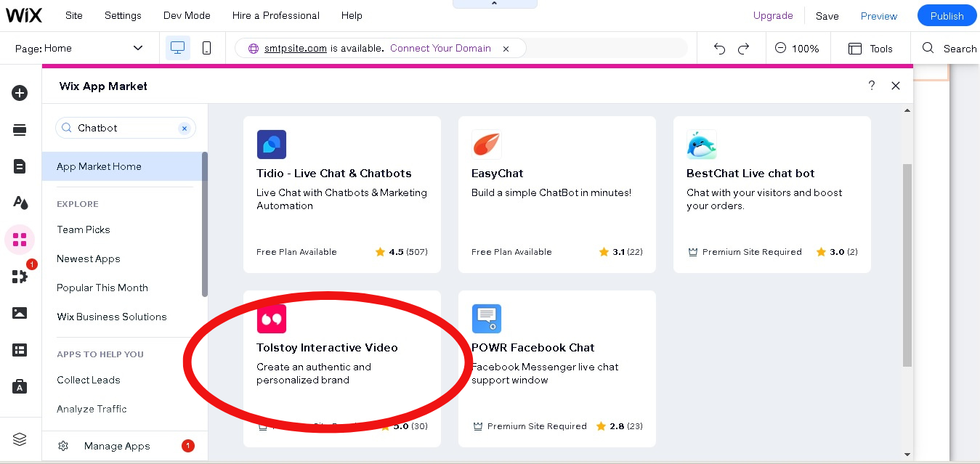Open Hire a Professional menu
Image resolution: width=980 pixels, height=464 pixels.
coord(276,15)
